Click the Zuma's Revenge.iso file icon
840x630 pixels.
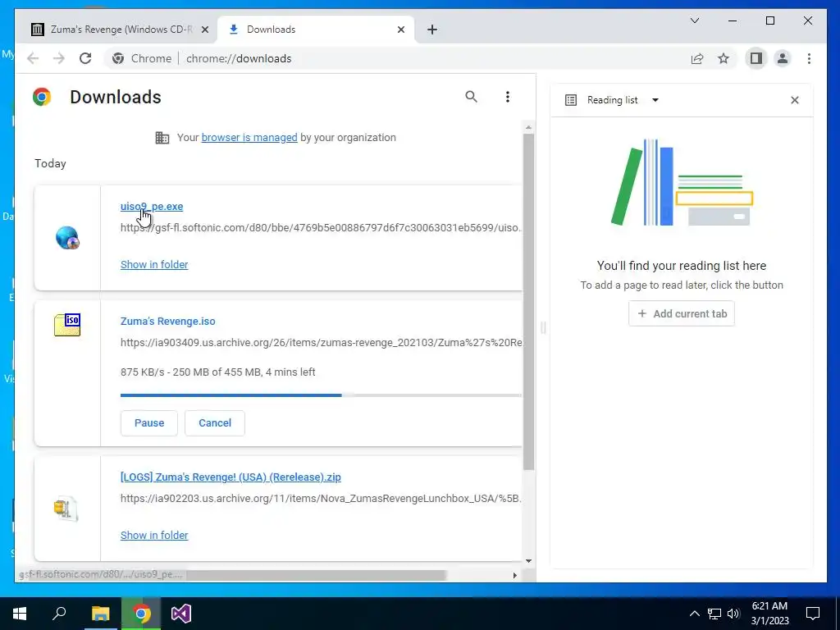pyautogui.click(x=67, y=325)
